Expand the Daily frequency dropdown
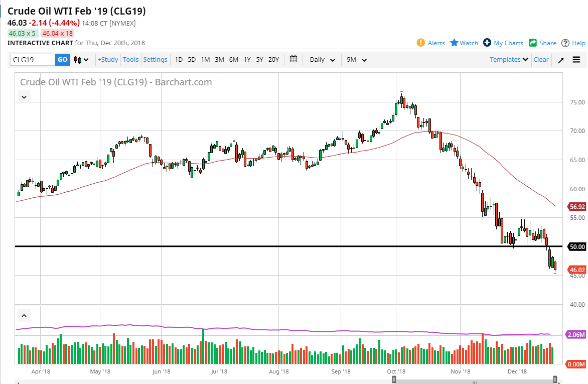588x384 pixels. 323,60
